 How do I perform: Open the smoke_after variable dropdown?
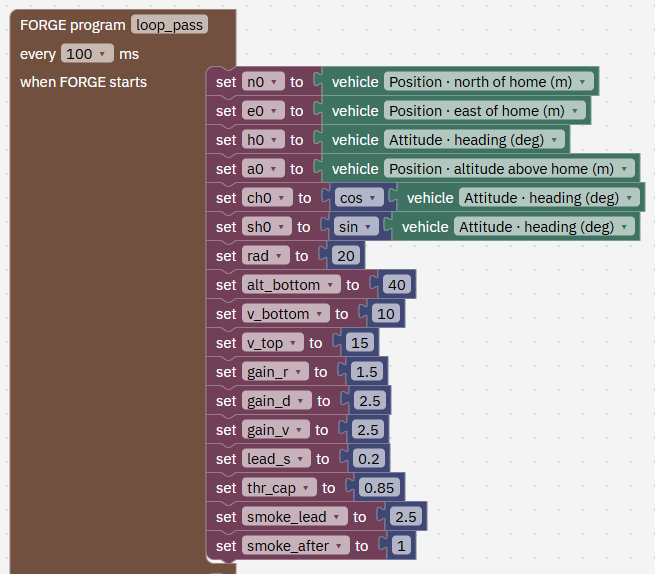point(296,546)
